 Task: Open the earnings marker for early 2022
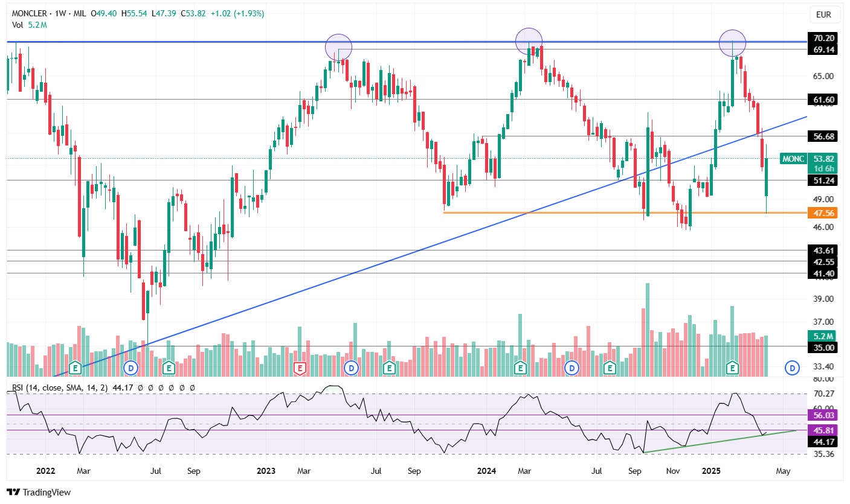coord(76,367)
